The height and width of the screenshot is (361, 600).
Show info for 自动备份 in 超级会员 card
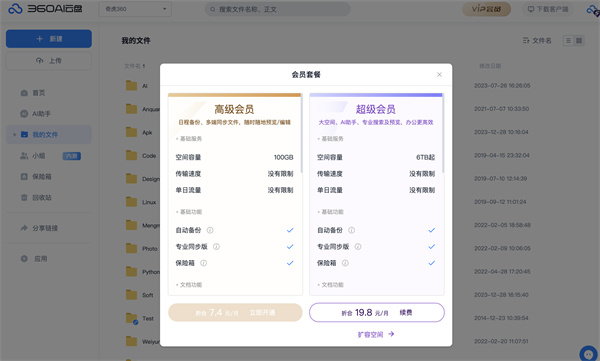coord(351,230)
